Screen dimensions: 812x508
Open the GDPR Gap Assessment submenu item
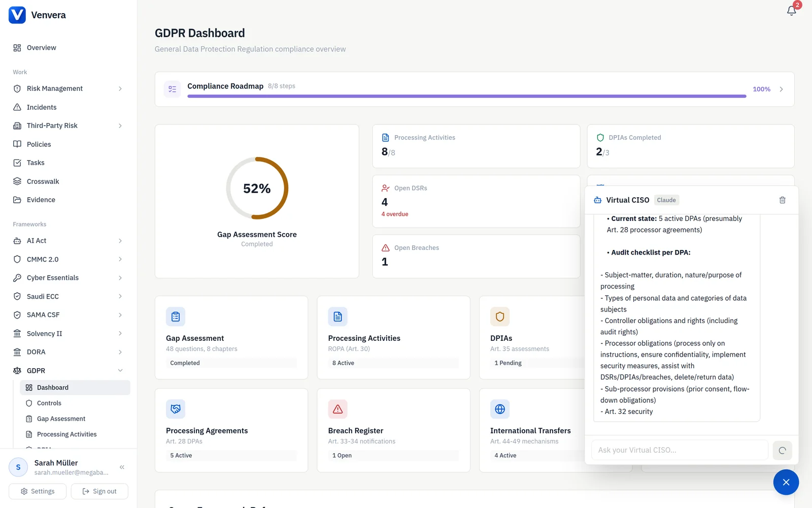point(75,419)
